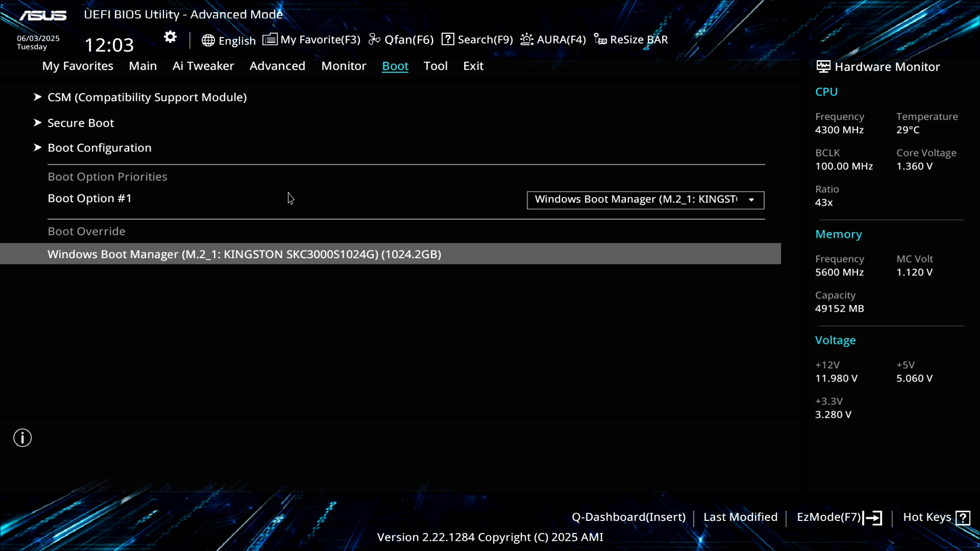Viewport: 980px width, 551px height.
Task: Open the Boot Option #1 dropdown
Action: coord(645,200)
